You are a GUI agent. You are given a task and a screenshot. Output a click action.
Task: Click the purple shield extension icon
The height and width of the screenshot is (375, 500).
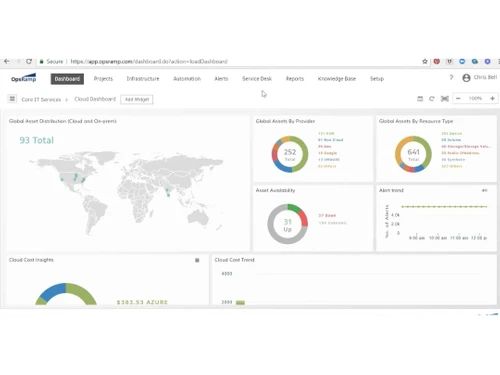[487, 61]
